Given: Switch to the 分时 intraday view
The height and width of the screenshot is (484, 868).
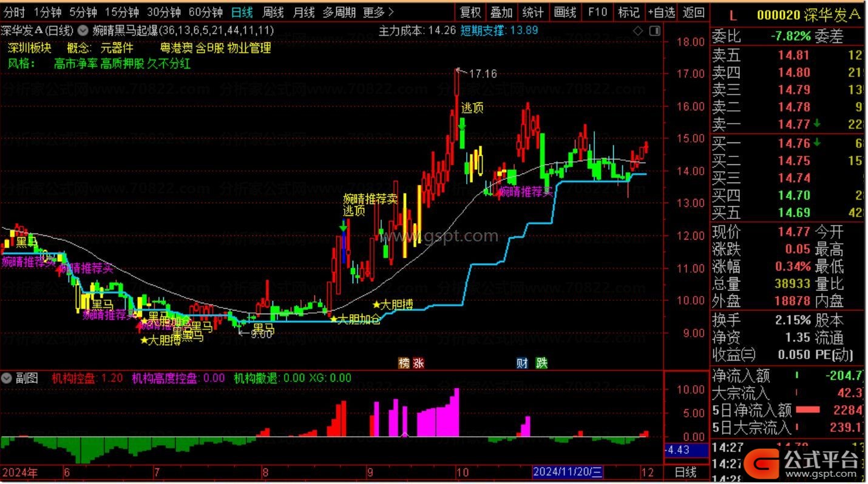Looking at the screenshot, I should [x=14, y=12].
